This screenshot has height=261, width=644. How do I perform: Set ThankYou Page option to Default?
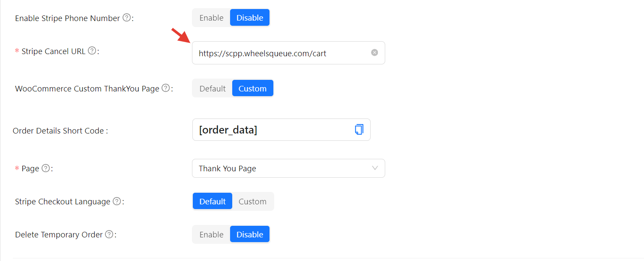point(213,88)
